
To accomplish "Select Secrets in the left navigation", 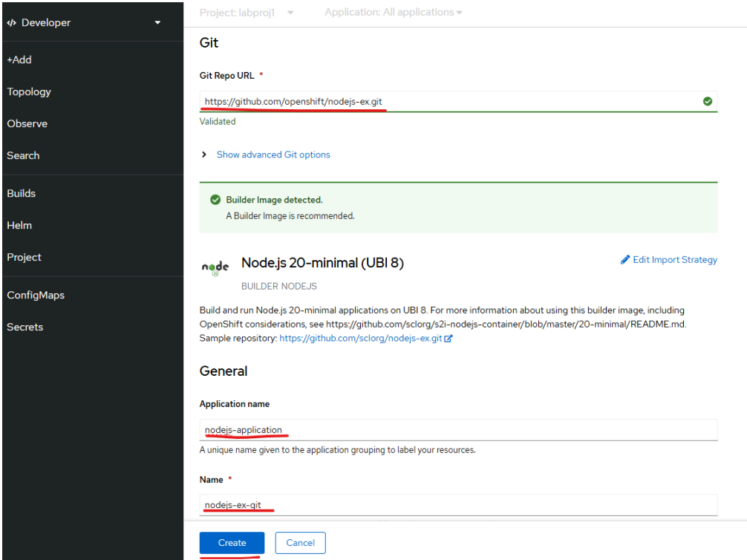I will pos(25,327).
